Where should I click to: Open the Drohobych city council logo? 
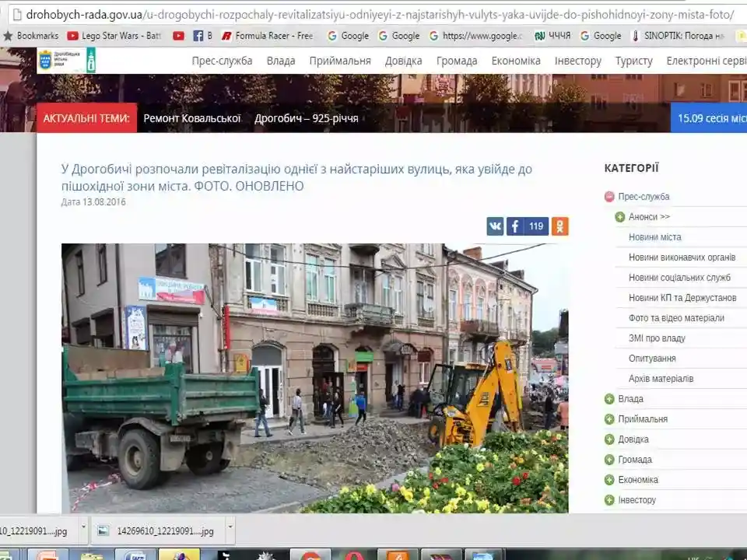coord(66,60)
